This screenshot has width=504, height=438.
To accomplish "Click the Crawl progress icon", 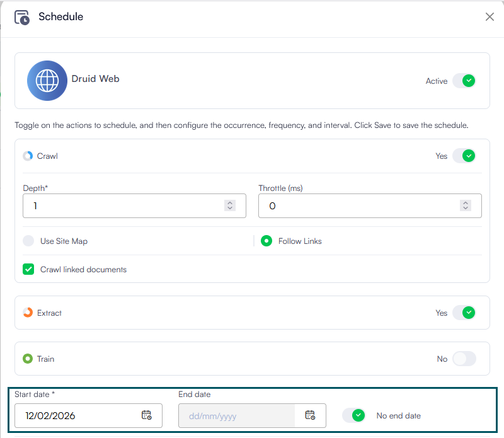I will pyautogui.click(x=28, y=156).
